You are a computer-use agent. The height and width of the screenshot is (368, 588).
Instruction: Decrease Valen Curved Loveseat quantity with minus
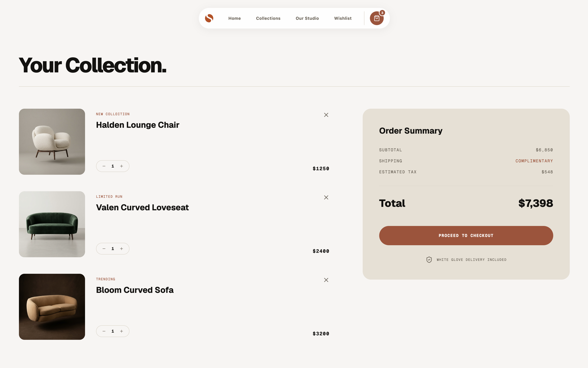tap(104, 248)
